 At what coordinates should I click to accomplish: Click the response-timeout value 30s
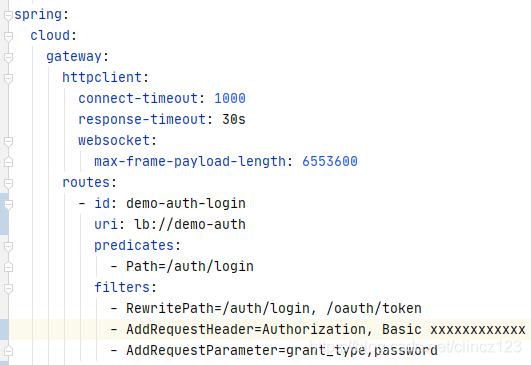(234, 120)
